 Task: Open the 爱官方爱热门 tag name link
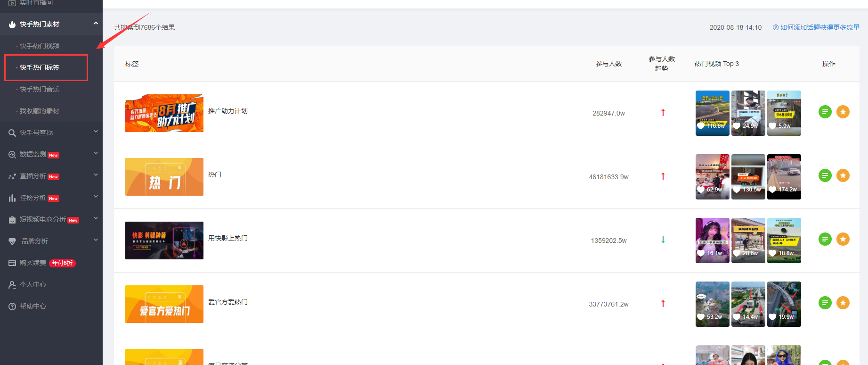pos(228,302)
